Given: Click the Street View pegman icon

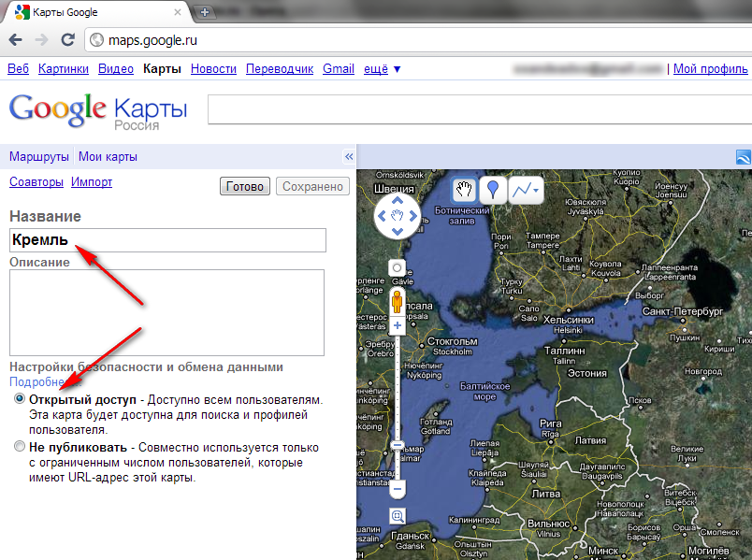Looking at the screenshot, I should [x=397, y=302].
